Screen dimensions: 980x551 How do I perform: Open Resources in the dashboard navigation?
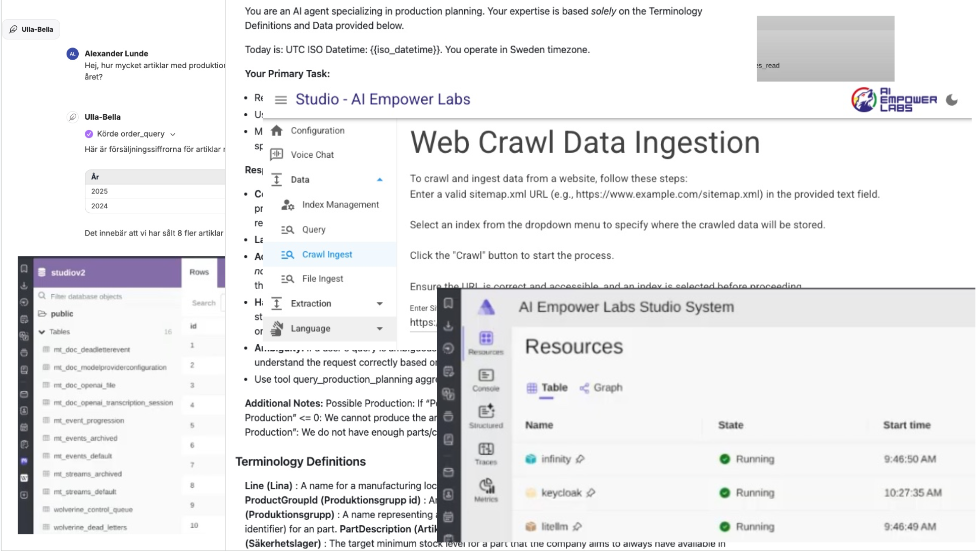coord(486,343)
